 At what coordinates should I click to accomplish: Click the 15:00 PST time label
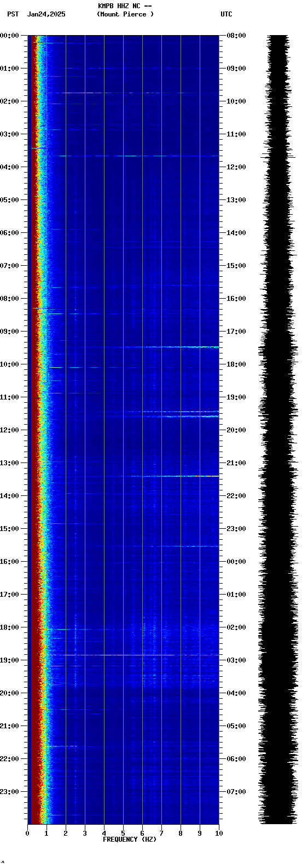(9, 529)
